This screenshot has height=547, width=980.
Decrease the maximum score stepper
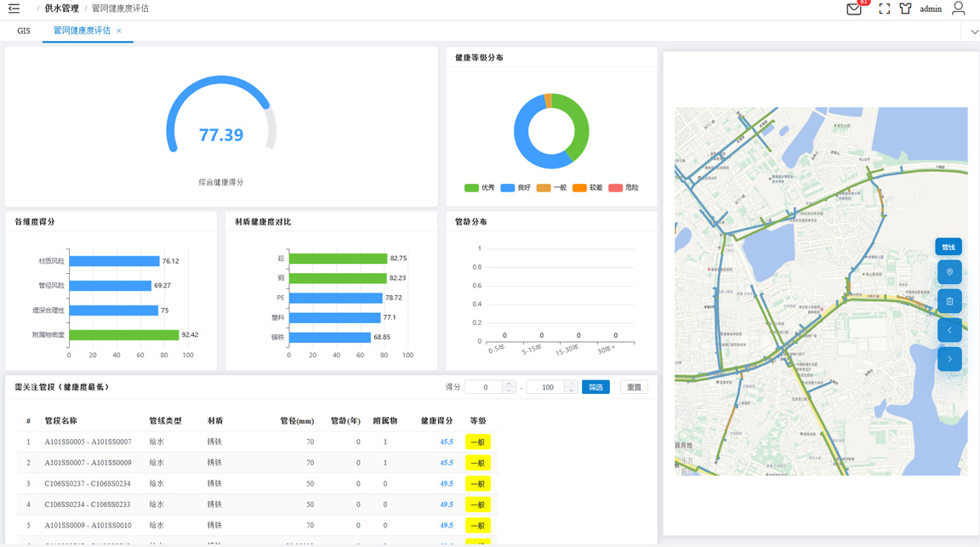click(x=572, y=390)
